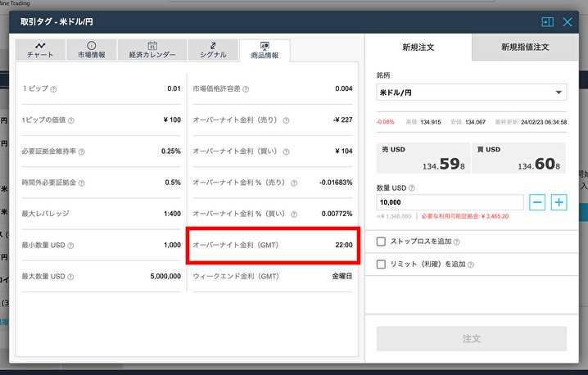
Task: Show help for 1 ピップ
Action: [x=53, y=89]
